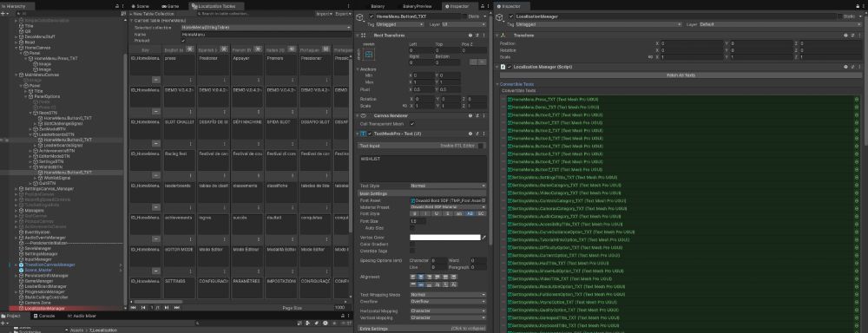This screenshot has height=333, width=868.
Task: Open TextMeshPro component preset icon
Action: (477, 134)
